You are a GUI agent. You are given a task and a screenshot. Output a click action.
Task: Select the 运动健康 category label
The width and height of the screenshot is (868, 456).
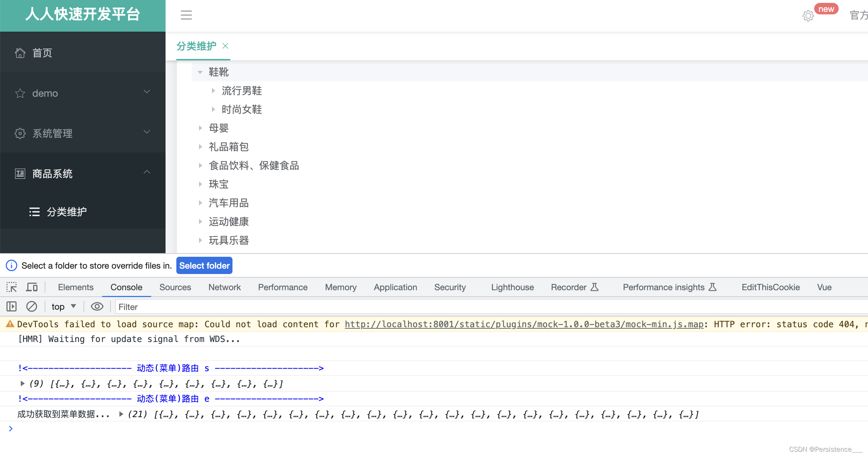229,222
